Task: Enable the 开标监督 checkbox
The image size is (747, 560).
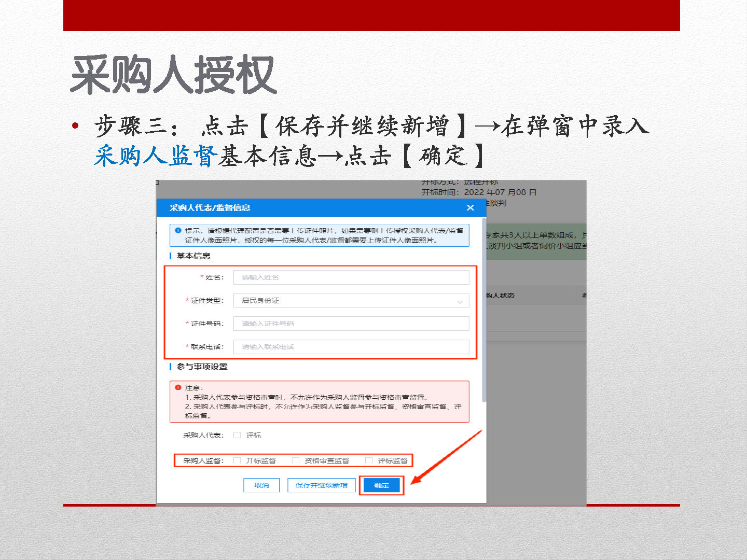Action: pyautogui.click(x=237, y=460)
